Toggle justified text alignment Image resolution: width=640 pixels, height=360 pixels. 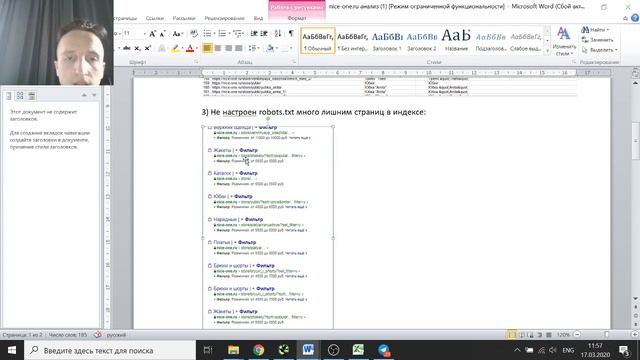239,49
